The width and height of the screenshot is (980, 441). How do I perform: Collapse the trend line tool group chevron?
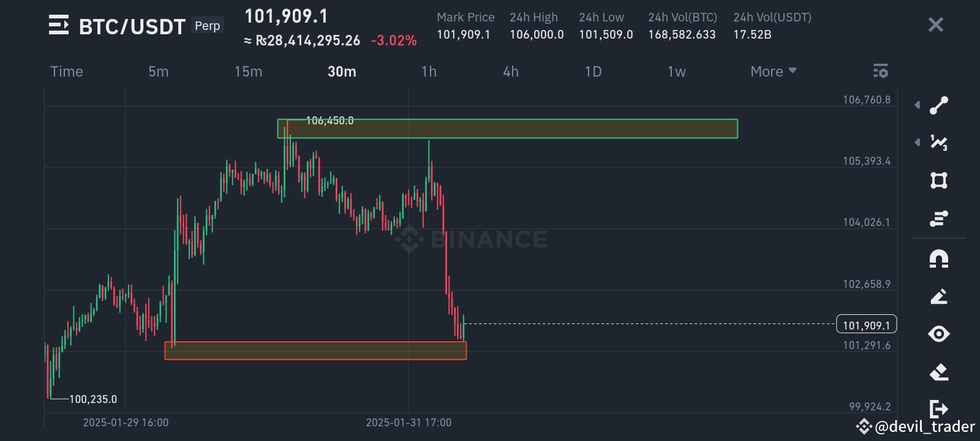918,104
